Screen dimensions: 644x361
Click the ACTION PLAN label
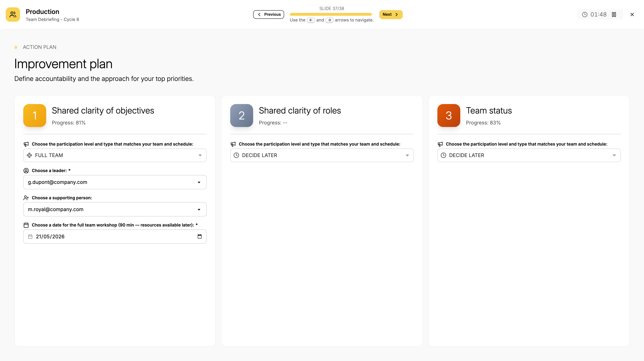click(40, 47)
